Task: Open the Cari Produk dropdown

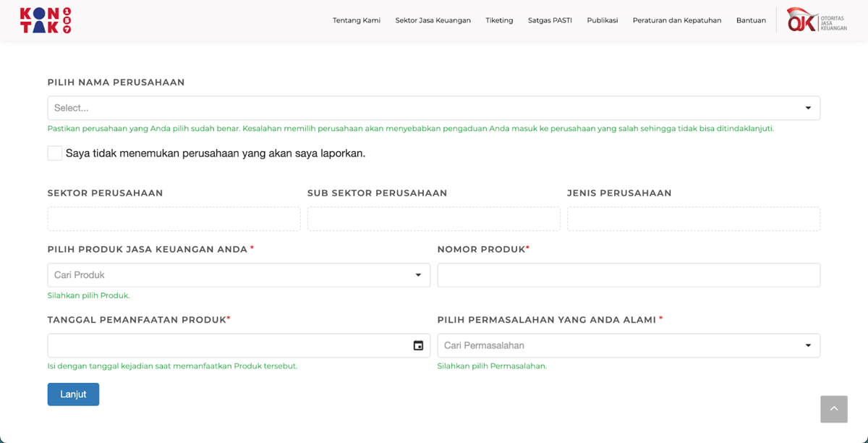Action: [238, 275]
